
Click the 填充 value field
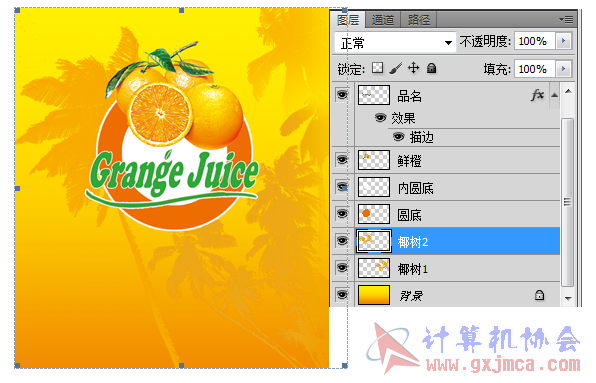[x=535, y=69]
